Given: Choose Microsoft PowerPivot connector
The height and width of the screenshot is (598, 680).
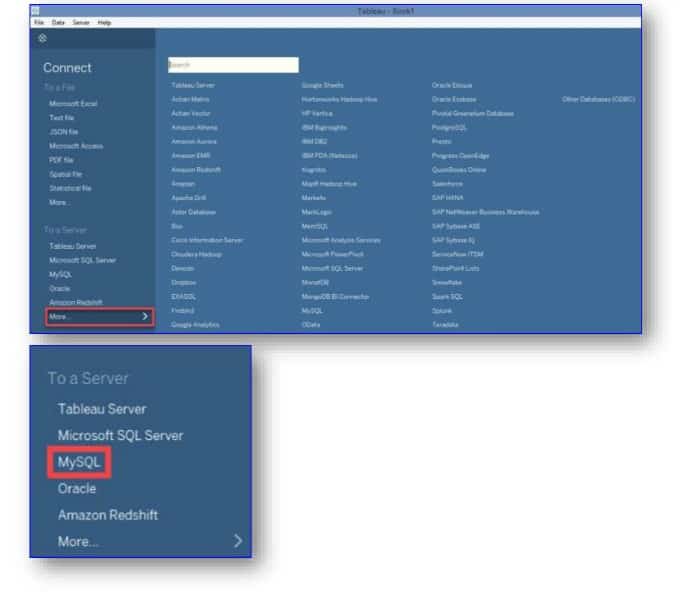Looking at the screenshot, I should point(333,255).
